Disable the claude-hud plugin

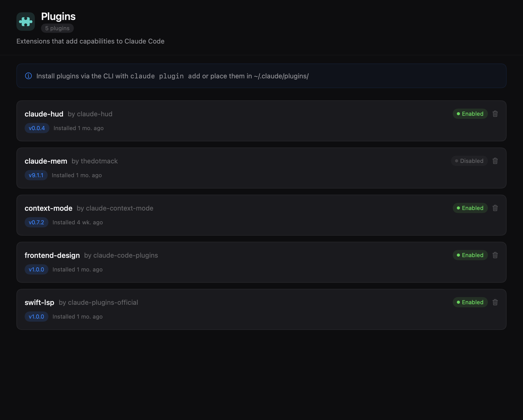470,114
